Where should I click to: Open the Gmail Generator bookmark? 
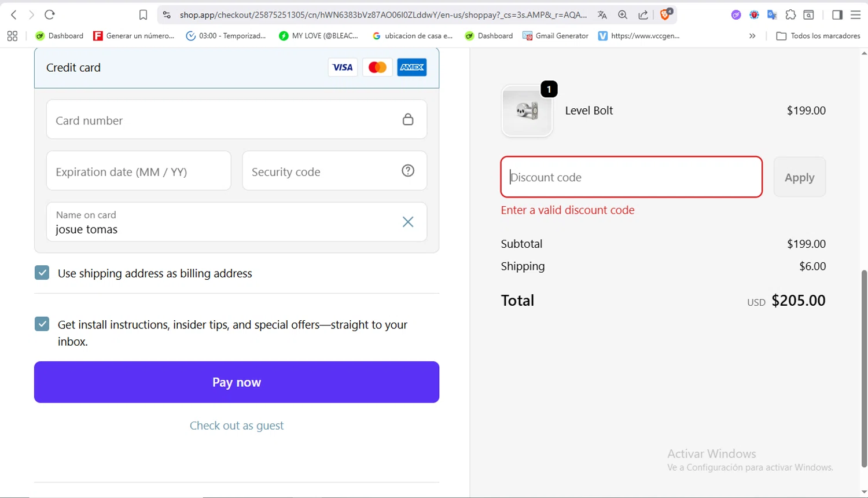tap(556, 36)
